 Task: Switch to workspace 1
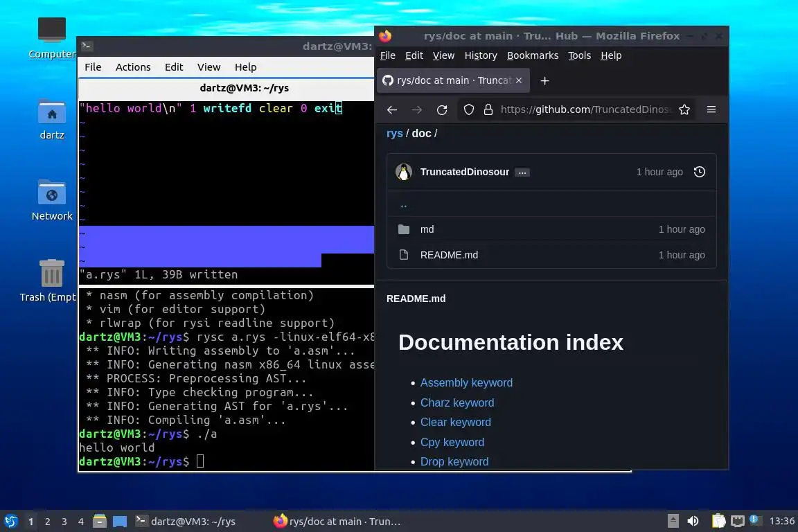[31, 522]
